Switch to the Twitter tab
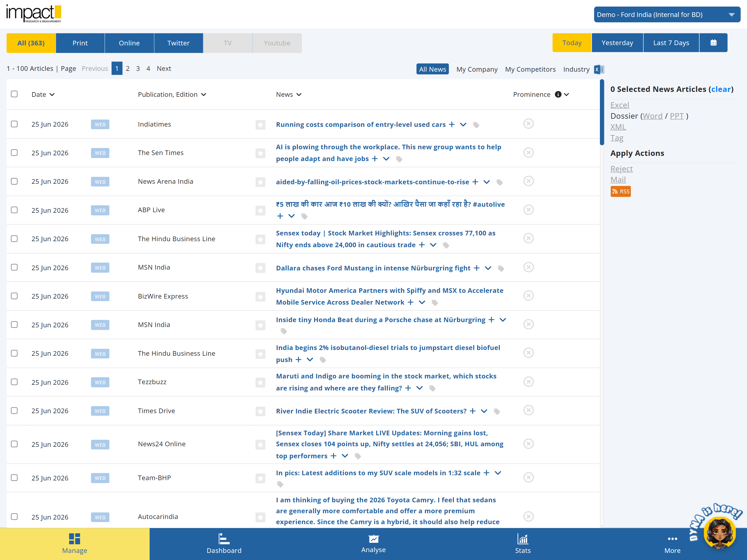 [x=178, y=43]
